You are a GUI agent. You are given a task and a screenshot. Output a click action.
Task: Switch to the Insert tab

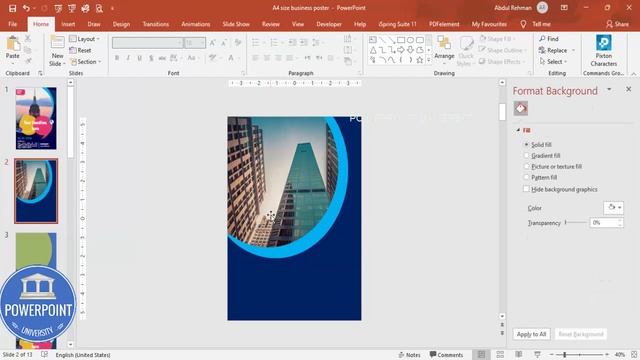click(x=68, y=24)
